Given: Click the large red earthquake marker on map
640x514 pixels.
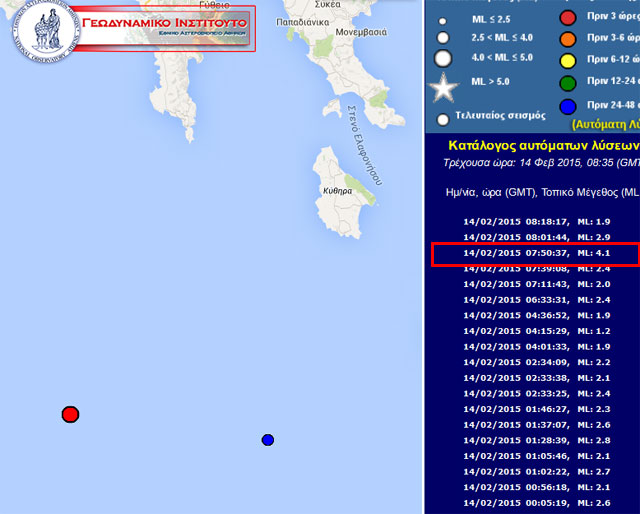Looking at the screenshot, I should click(x=70, y=414).
